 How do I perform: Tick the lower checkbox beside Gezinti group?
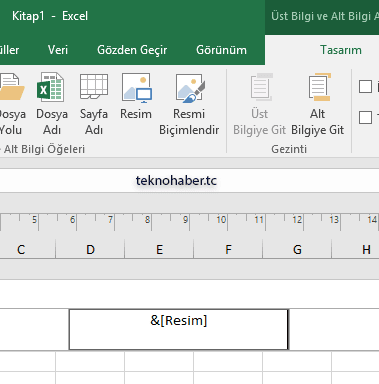(365, 117)
